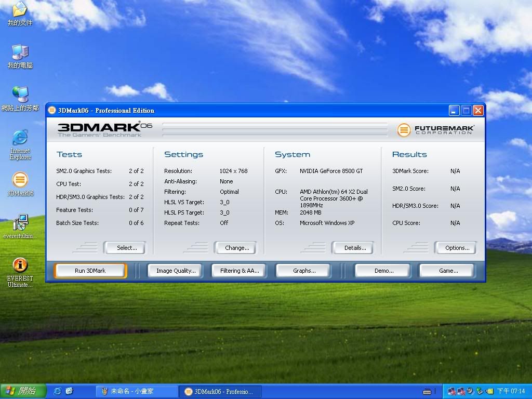Screen dimensions: 532x399
Task: Click the Microsoft Windows XP OS text
Action: pos(327,223)
